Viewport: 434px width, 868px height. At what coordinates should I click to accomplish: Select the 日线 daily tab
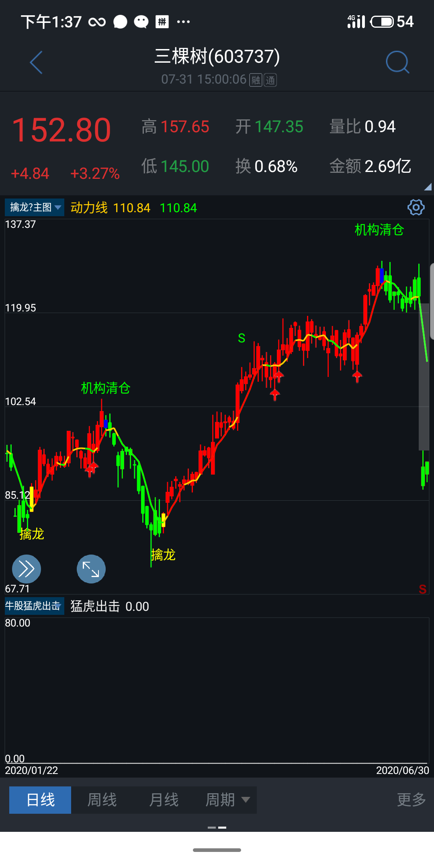tap(40, 800)
